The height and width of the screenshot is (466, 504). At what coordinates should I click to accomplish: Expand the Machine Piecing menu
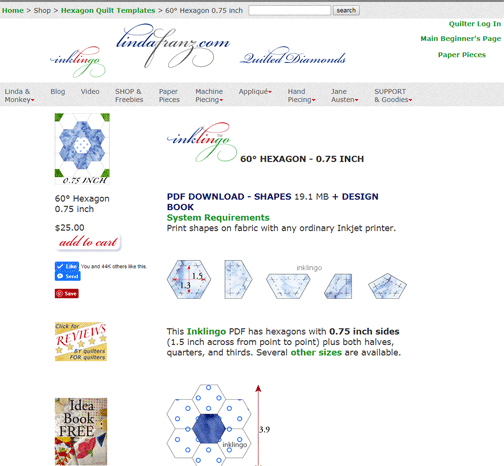[209, 95]
